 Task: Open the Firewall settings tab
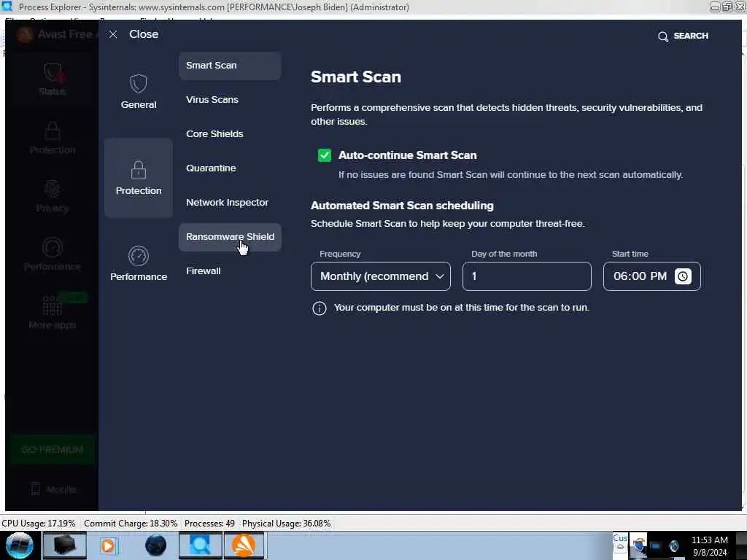(230, 271)
